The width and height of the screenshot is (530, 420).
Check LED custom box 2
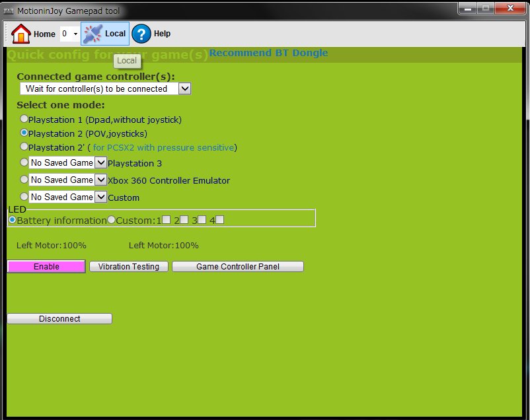coord(184,220)
